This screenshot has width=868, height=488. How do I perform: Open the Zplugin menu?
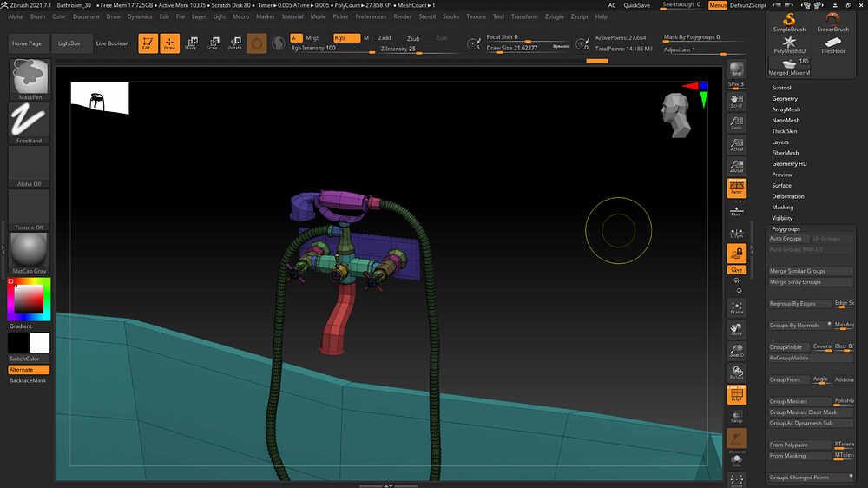coord(554,16)
